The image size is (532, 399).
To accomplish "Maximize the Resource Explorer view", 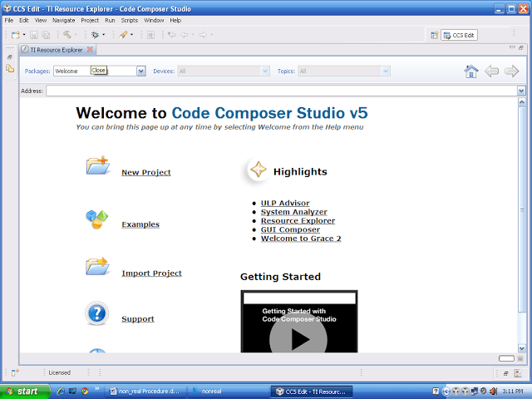I will (521, 48).
